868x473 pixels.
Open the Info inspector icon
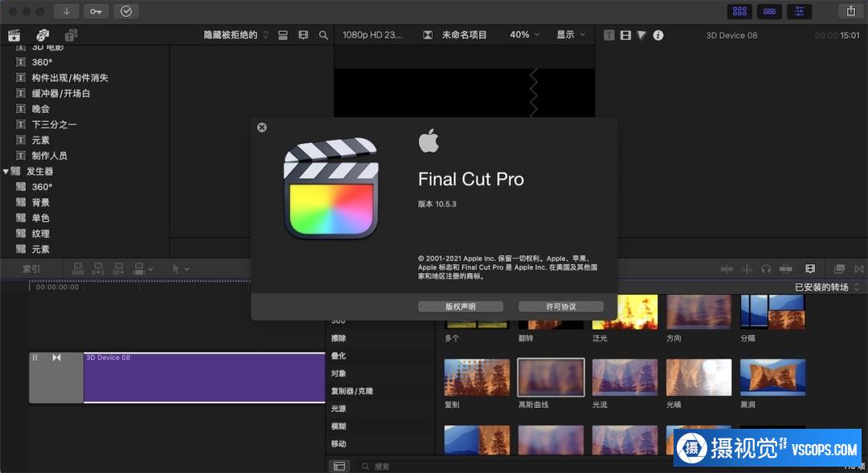(658, 35)
